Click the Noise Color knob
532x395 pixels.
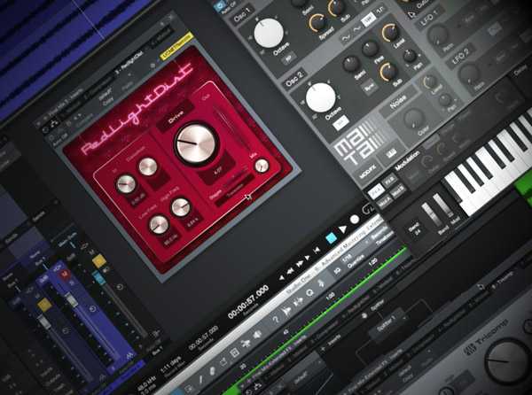pyautogui.click(x=413, y=118)
